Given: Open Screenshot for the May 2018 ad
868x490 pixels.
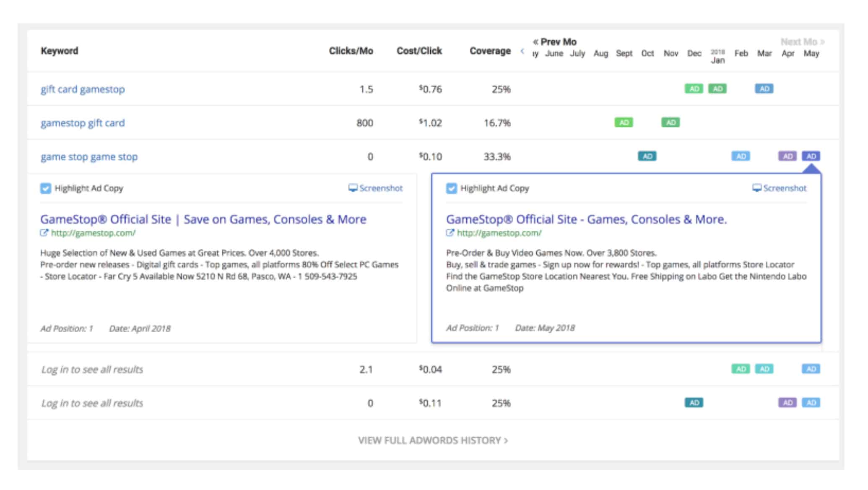Looking at the screenshot, I should (x=780, y=188).
